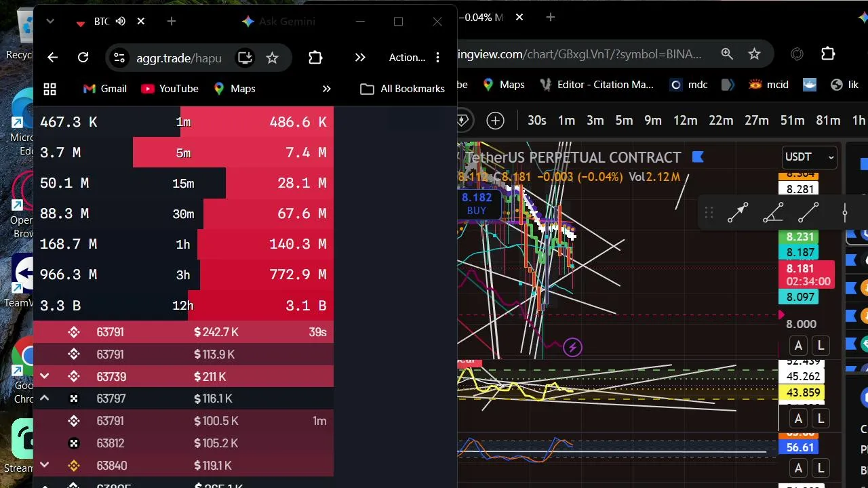Click the Binance icon on the $242.7 K row
Viewport: 868px width, 488px height.
pyautogui.click(x=74, y=332)
